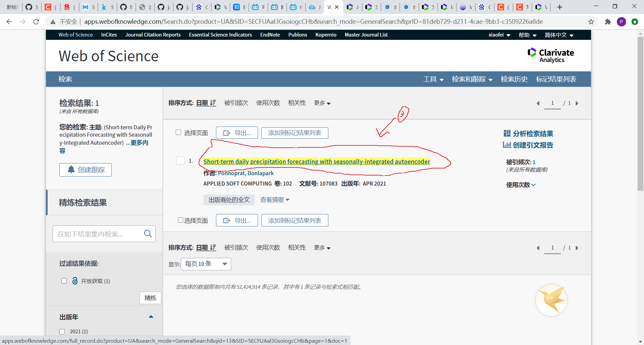
Task: Click previous page arrow
Action: [538, 103]
